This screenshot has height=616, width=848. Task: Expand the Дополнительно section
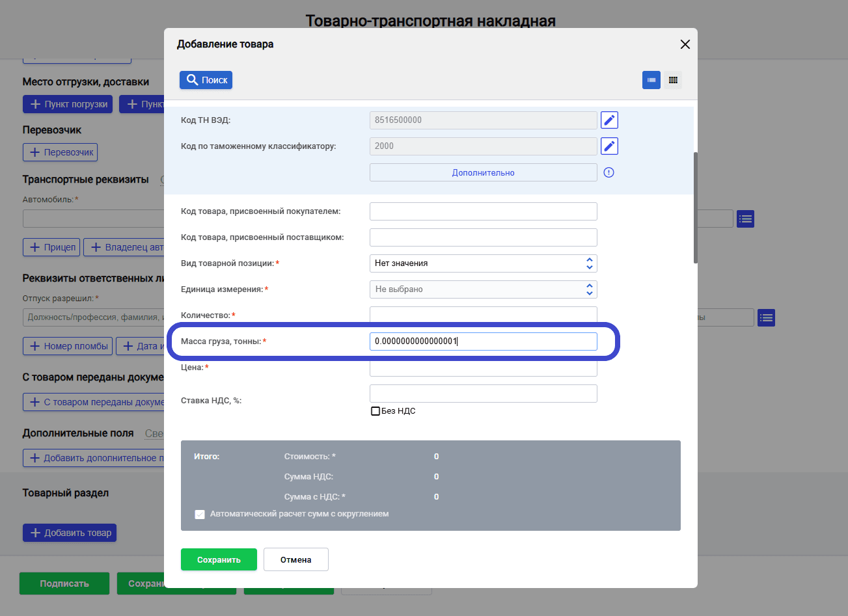click(x=483, y=172)
